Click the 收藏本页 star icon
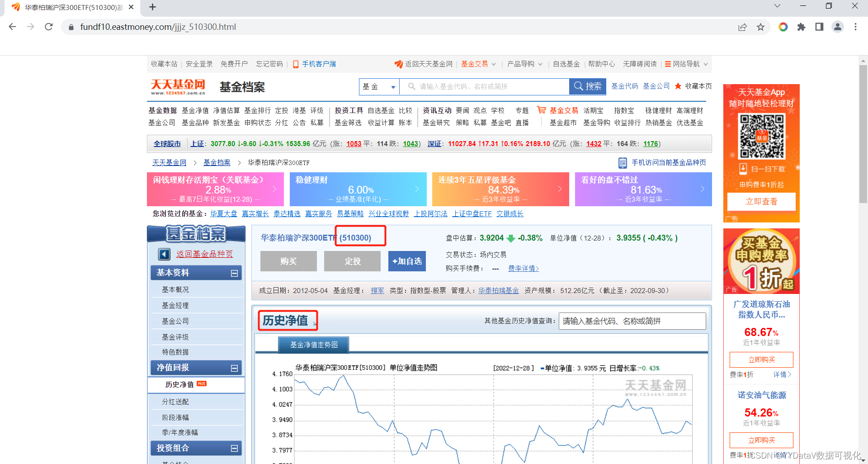Image resolution: width=868 pixels, height=464 pixels. (x=678, y=86)
